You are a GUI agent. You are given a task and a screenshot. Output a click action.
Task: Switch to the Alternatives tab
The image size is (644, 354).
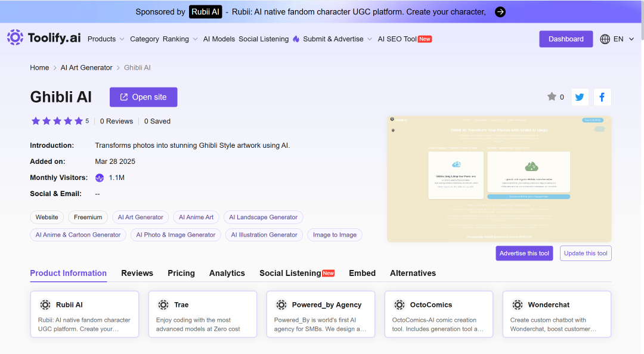point(413,273)
